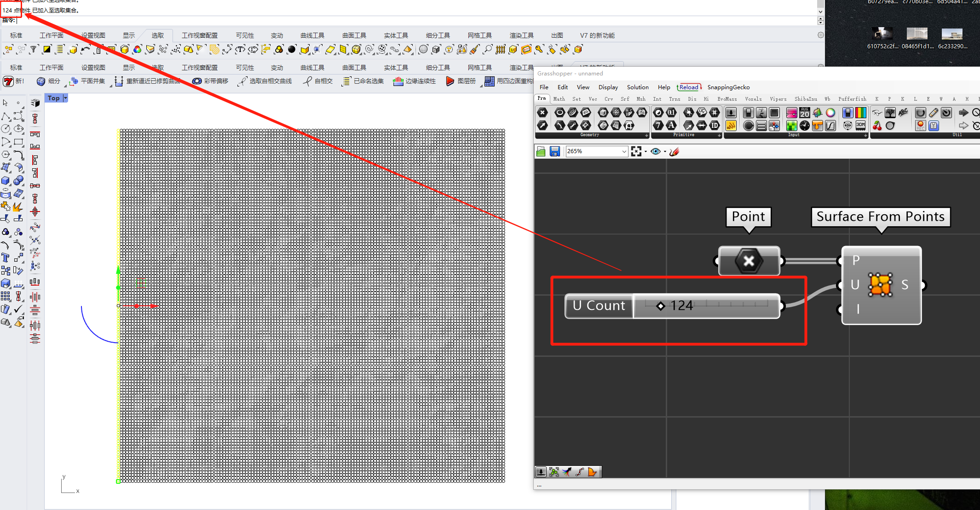This screenshot has width=980, height=510.
Task: Toggle the preview eye icon
Action: (x=656, y=151)
